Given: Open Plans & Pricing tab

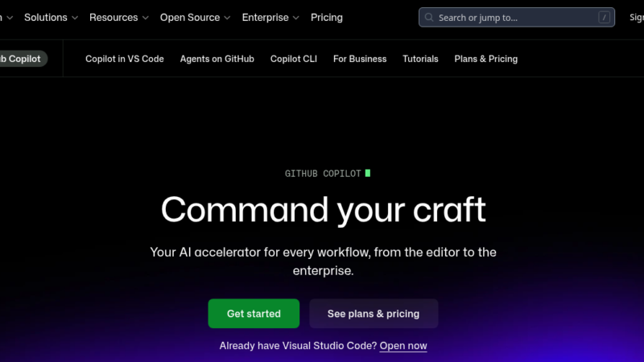Looking at the screenshot, I should click(x=486, y=59).
